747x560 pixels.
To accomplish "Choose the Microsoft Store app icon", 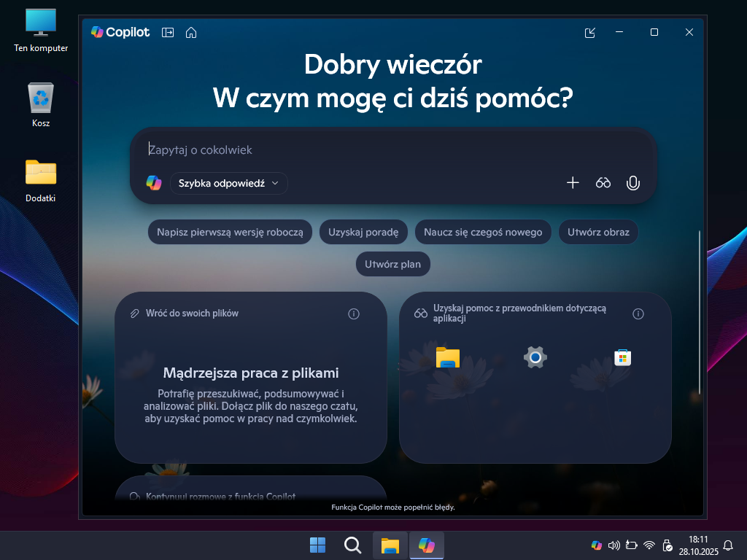I will click(622, 357).
